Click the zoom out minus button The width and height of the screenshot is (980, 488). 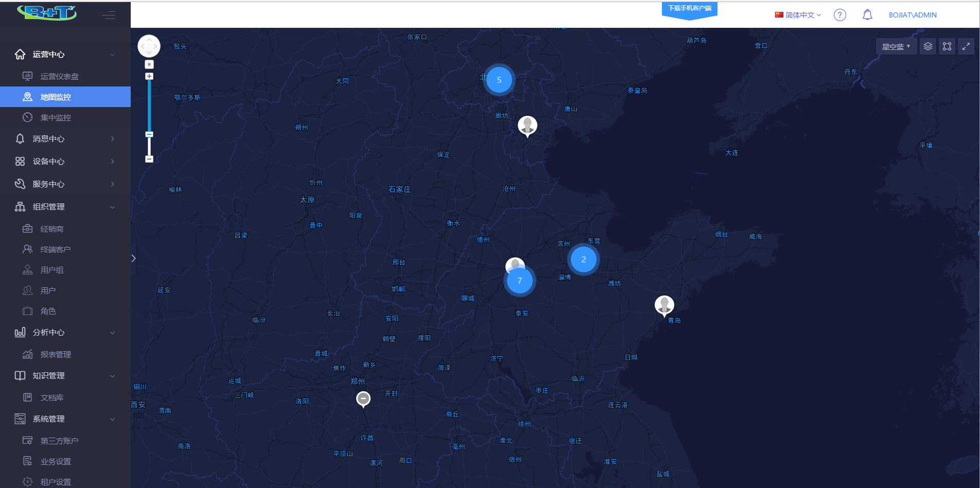(149, 159)
